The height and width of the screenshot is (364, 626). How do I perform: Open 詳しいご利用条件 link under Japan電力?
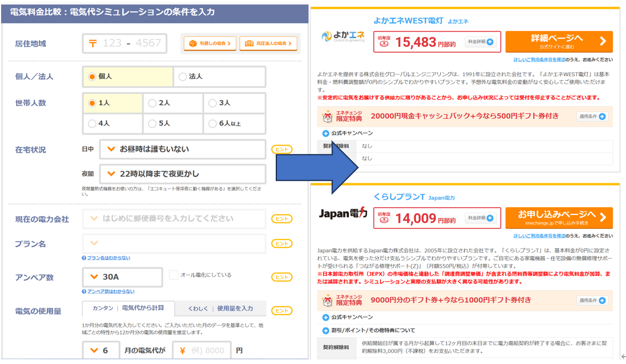[x=539, y=236]
